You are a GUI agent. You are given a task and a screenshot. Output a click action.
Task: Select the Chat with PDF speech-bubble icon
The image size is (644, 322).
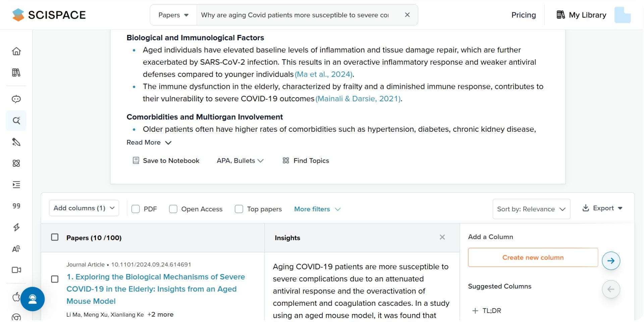tap(16, 99)
